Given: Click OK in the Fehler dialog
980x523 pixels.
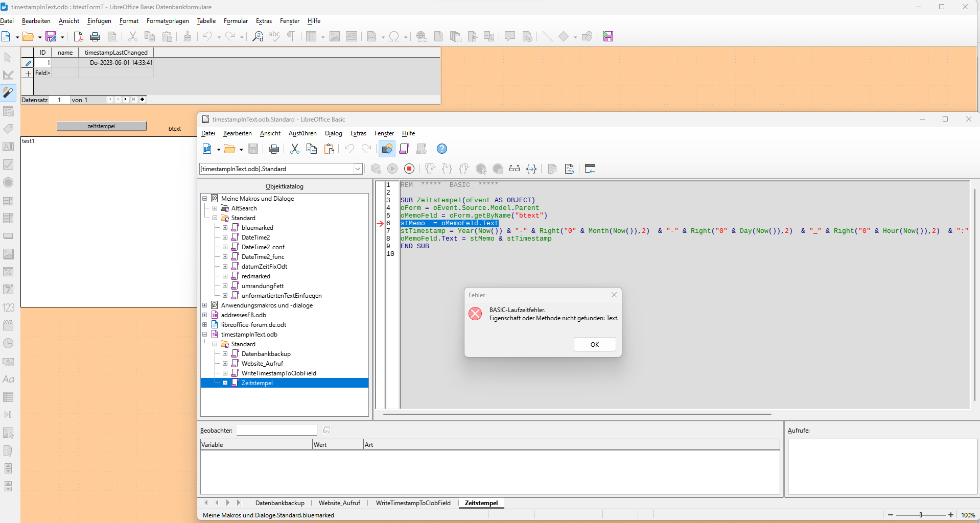Looking at the screenshot, I should point(595,344).
